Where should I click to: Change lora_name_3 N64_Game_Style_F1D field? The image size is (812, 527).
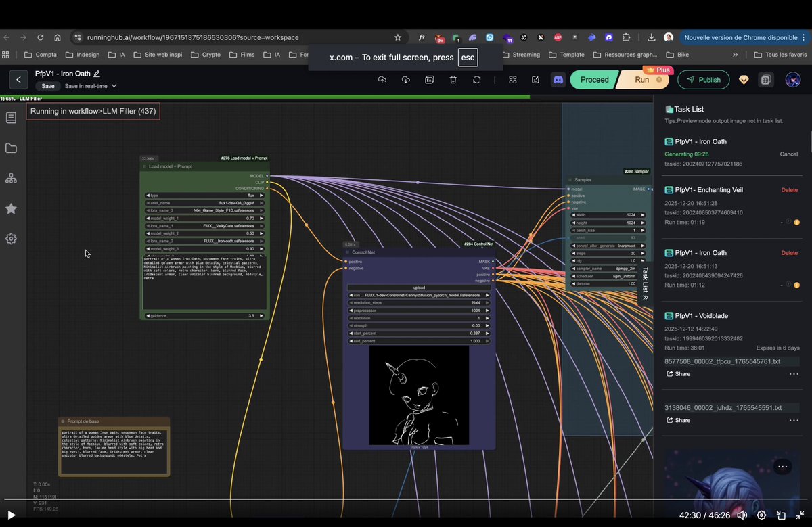tap(205, 210)
